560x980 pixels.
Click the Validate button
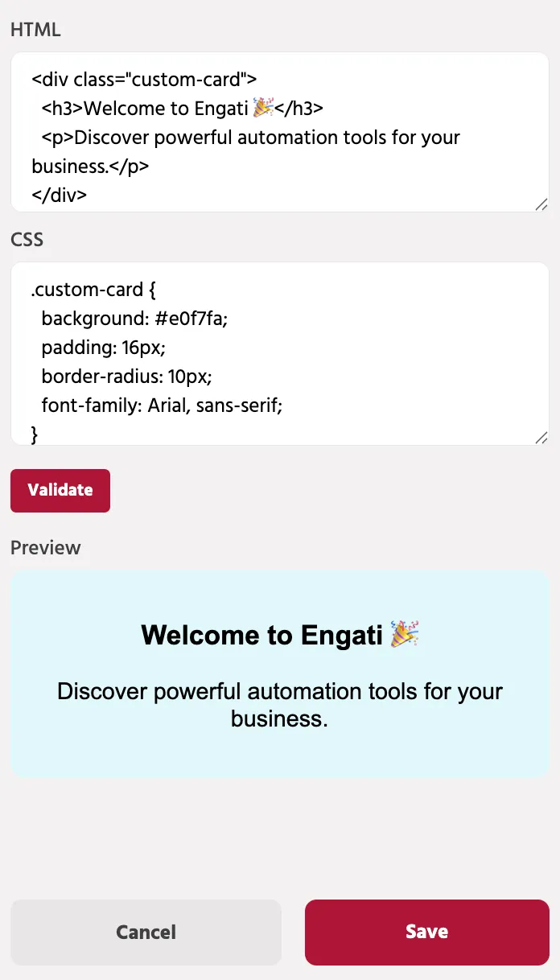click(x=60, y=490)
